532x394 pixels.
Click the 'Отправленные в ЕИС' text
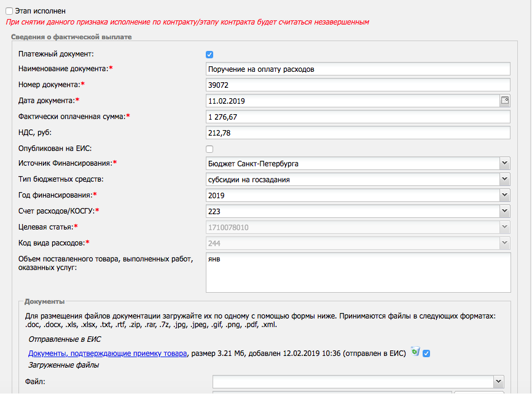click(x=65, y=339)
